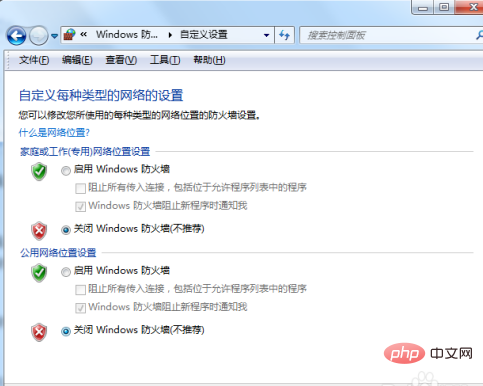Click the Refresh button next to address bar
The image size is (483, 386).
click(x=284, y=35)
